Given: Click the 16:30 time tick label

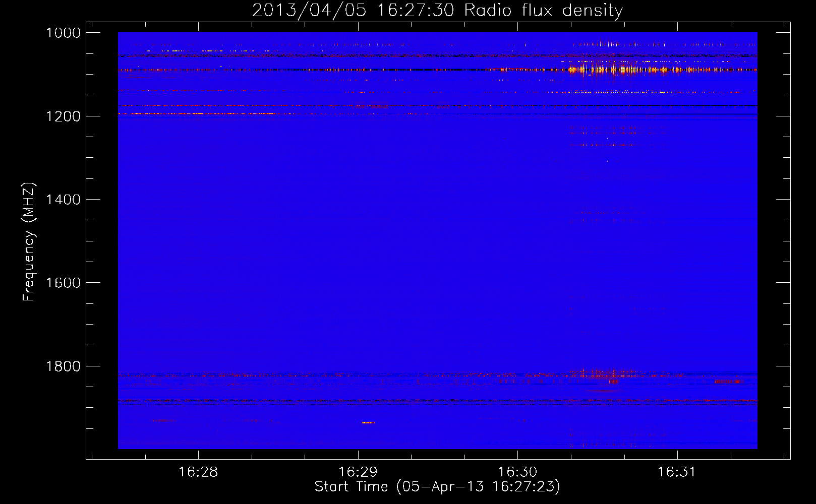Looking at the screenshot, I should [x=517, y=472].
